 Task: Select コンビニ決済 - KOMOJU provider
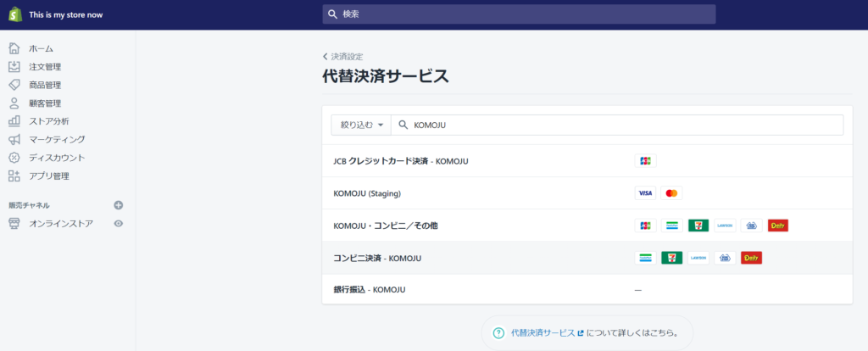(587, 258)
